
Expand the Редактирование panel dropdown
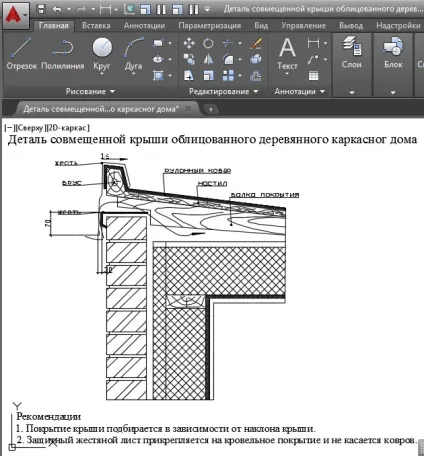click(223, 91)
